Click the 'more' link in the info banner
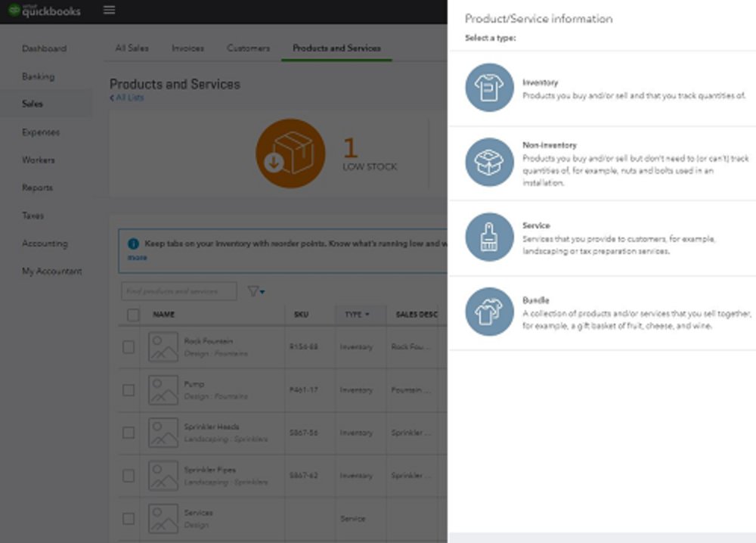The image size is (756, 543). (x=137, y=258)
